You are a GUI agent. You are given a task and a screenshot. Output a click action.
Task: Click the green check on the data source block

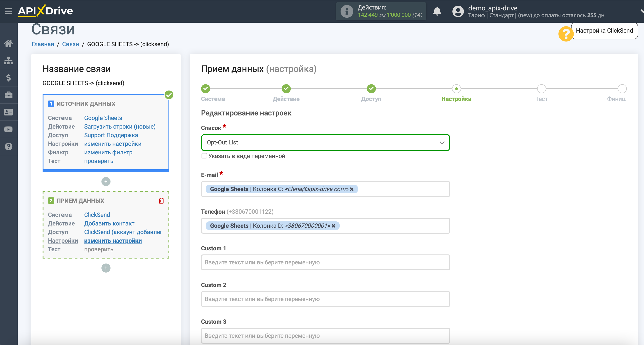click(x=169, y=95)
